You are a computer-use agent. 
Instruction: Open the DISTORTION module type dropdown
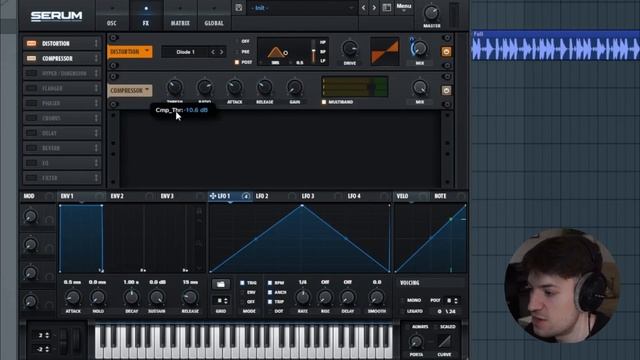click(130, 51)
